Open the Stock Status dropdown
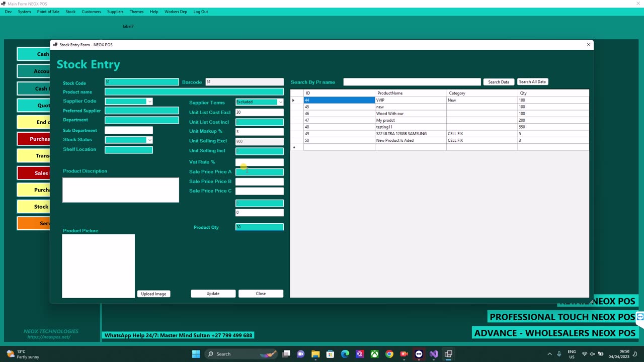Viewport: 644px width, 362px height. tap(149, 140)
